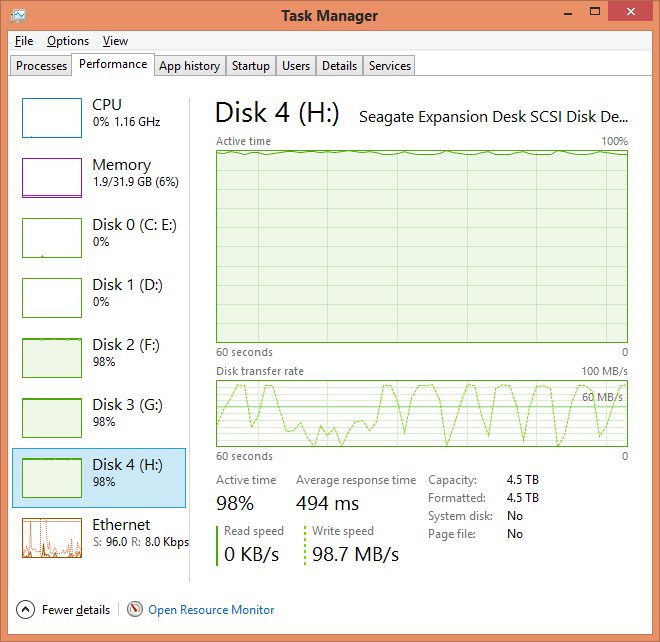Click the '100 MB/s' transfer rate scale label
The image size is (660, 642).
604,371
